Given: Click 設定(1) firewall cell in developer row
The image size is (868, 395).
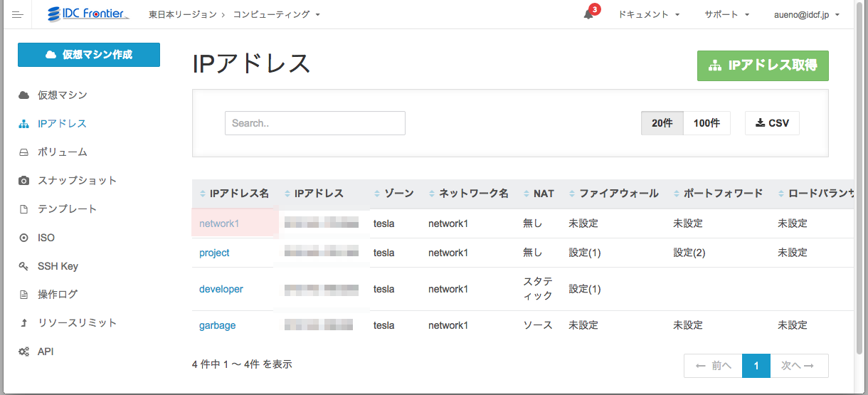Looking at the screenshot, I should click(585, 289).
